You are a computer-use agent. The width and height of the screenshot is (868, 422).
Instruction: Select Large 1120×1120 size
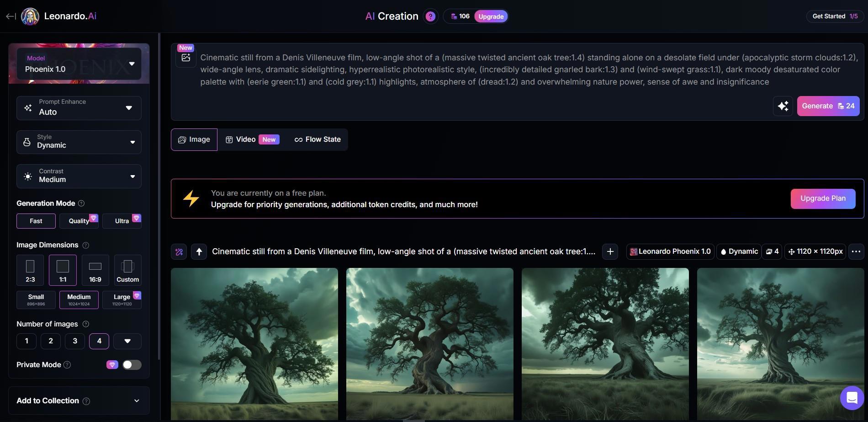(122, 300)
